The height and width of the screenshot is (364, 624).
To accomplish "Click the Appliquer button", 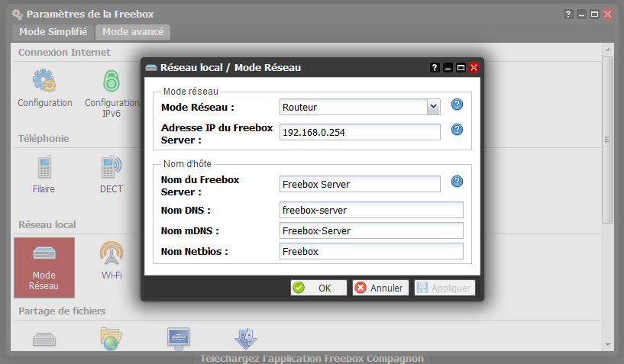I will [445, 288].
